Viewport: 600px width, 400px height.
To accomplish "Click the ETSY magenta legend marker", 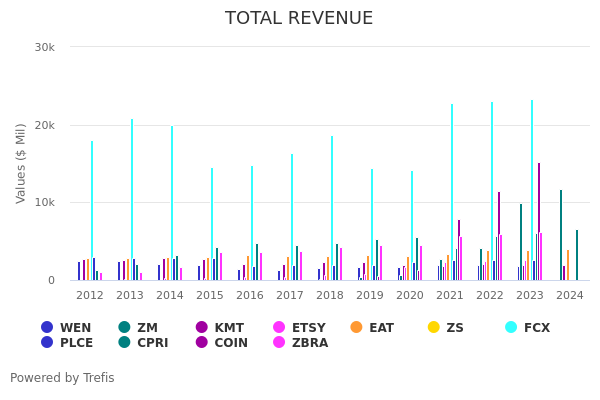I will pos(279,327).
